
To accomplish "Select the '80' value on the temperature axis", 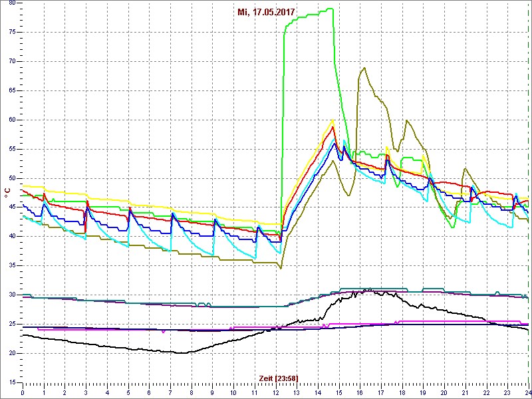I will 11,3.
